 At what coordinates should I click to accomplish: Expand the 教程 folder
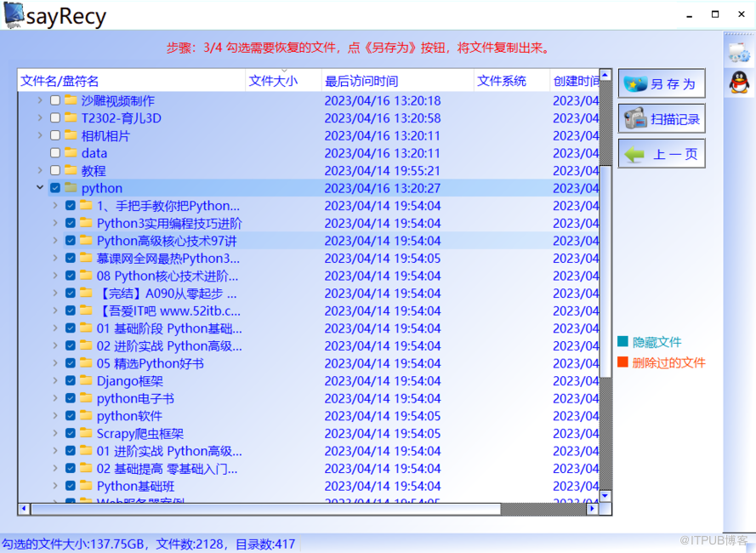(x=40, y=170)
